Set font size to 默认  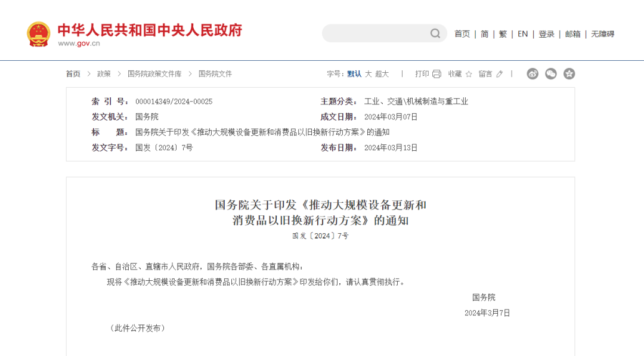(354, 74)
